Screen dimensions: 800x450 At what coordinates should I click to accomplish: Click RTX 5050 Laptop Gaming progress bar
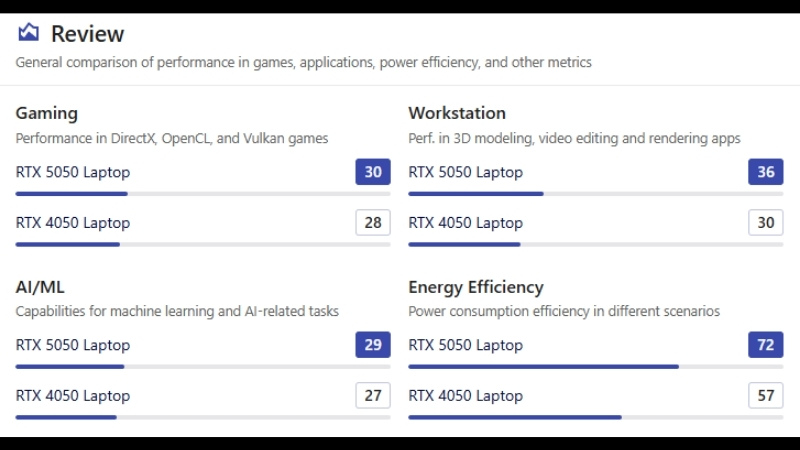tap(203, 194)
